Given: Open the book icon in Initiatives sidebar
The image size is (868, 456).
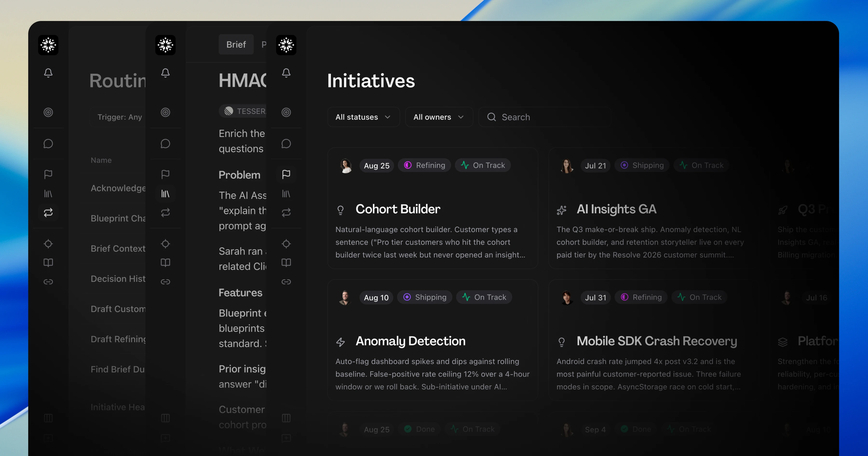Looking at the screenshot, I should pyautogui.click(x=286, y=263).
